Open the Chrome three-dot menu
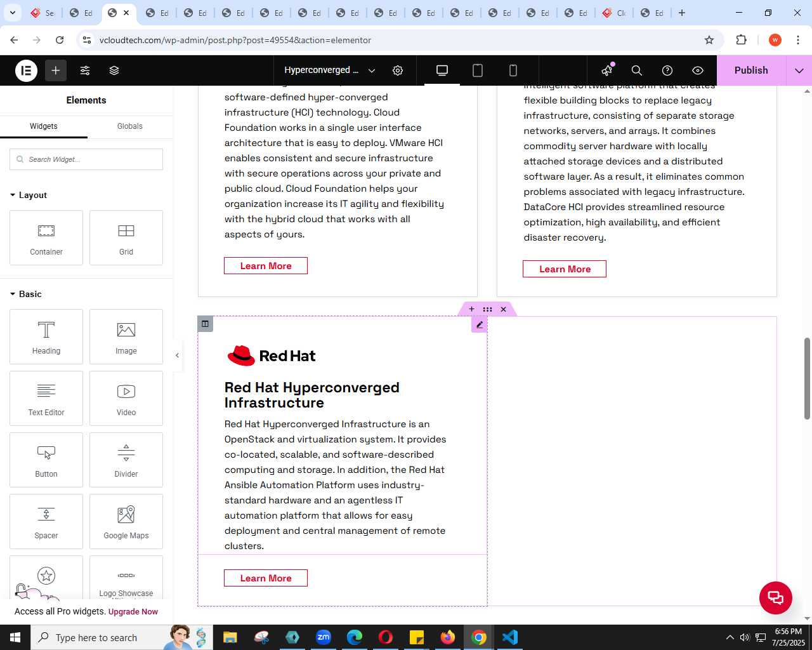This screenshot has height=650, width=812. pos(797,40)
